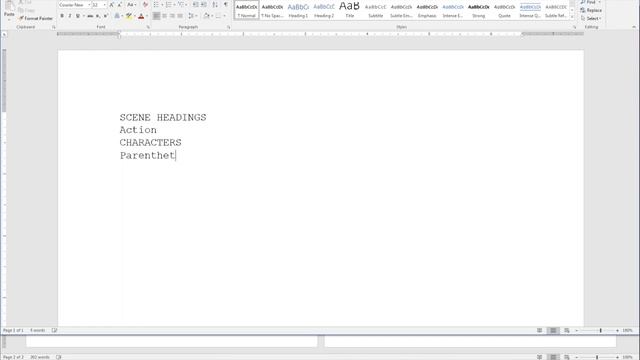Image resolution: width=640 pixels, height=360 pixels.
Task: Switch to Print Layout view icon
Action: click(x=553, y=330)
